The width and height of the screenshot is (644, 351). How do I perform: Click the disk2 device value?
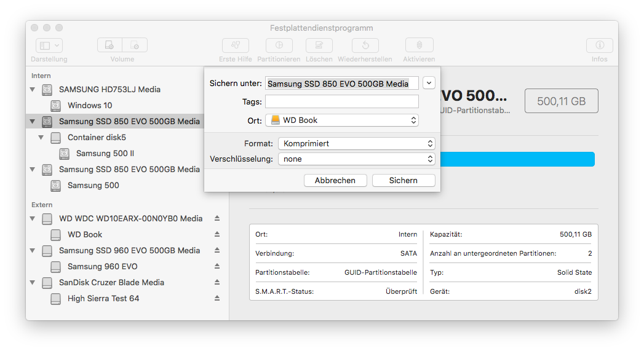(583, 291)
